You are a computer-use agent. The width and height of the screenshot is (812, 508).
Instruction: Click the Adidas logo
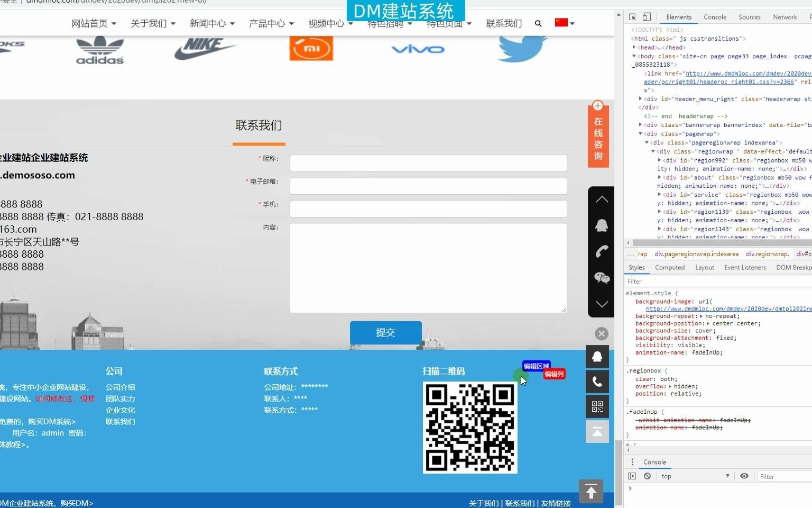click(x=100, y=50)
